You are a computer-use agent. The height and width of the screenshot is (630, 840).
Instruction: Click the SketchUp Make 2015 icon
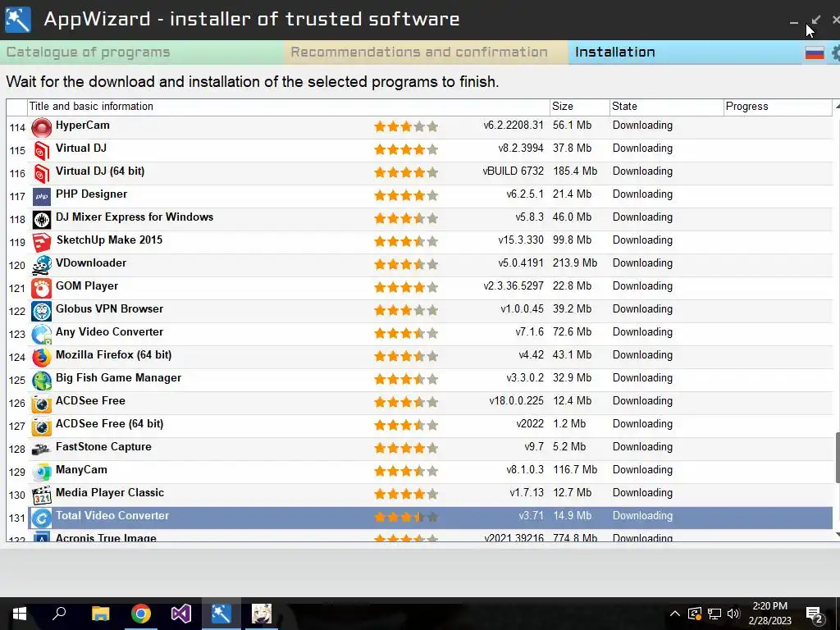pos(41,242)
